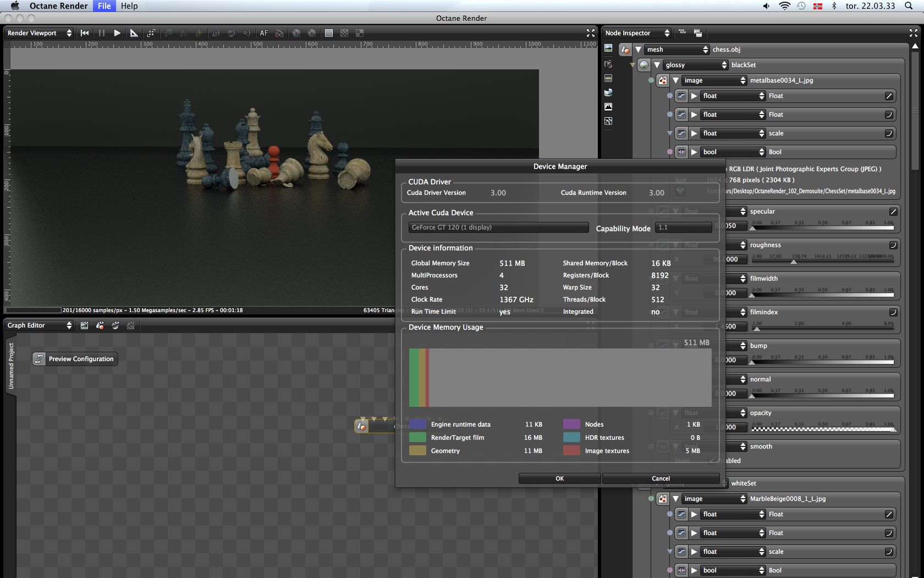Click the set-square ruler icon in viewport toolbar
This screenshot has height=578, width=924.
134,33
